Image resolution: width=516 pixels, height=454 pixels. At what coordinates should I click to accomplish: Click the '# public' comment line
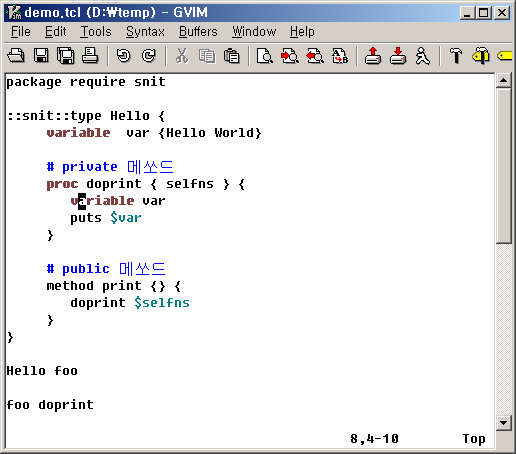coord(106,269)
